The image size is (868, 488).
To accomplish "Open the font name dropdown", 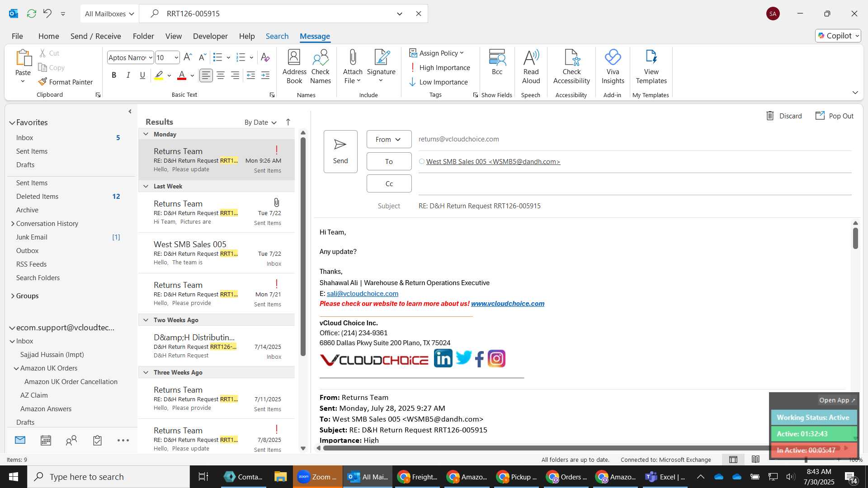I will click(151, 57).
